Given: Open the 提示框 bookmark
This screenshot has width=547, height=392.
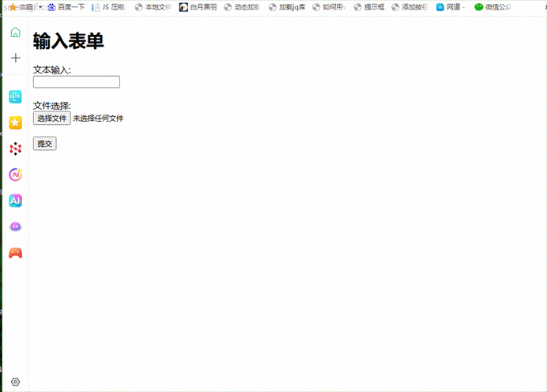Looking at the screenshot, I should point(369,7).
